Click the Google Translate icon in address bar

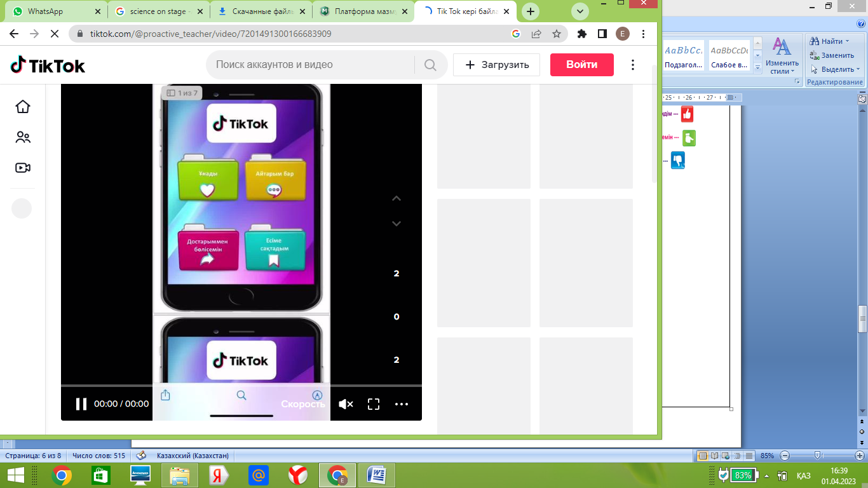[x=516, y=34]
